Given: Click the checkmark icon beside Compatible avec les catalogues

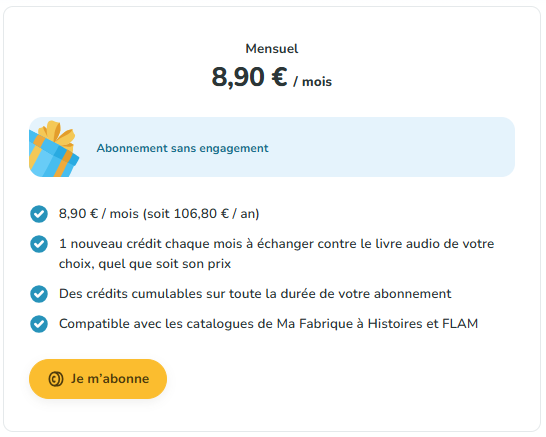Looking at the screenshot, I should (39, 324).
